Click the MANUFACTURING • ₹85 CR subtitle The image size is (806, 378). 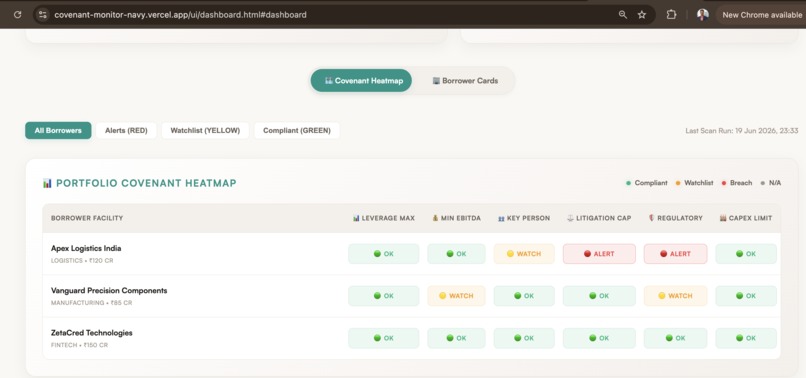click(x=91, y=303)
